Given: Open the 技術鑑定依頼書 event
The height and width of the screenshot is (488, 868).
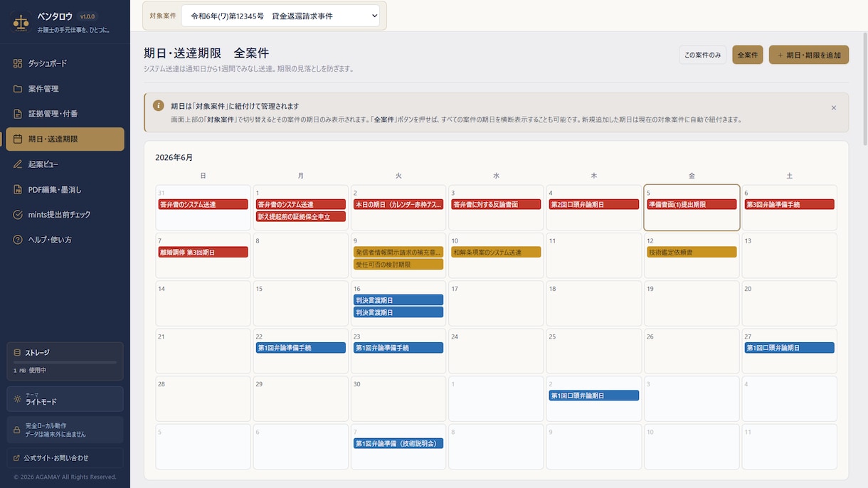Looking at the screenshot, I should (x=692, y=252).
